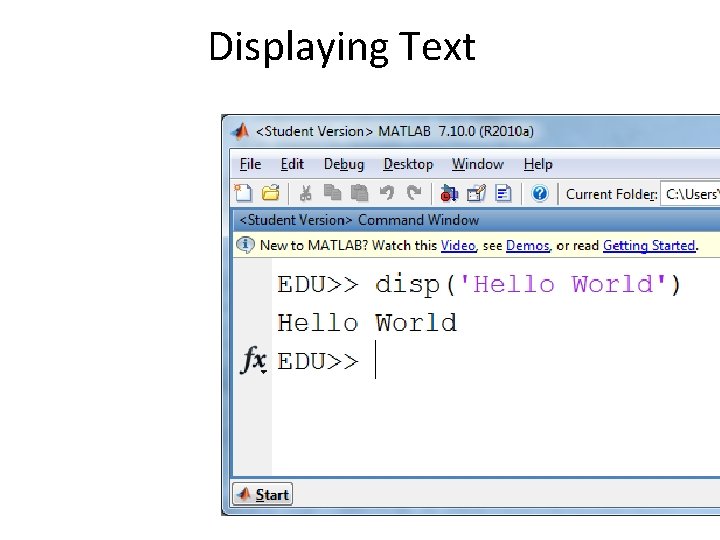The height and width of the screenshot is (540, 720).
Task: Open the File menu
Action: pos(250,164)
